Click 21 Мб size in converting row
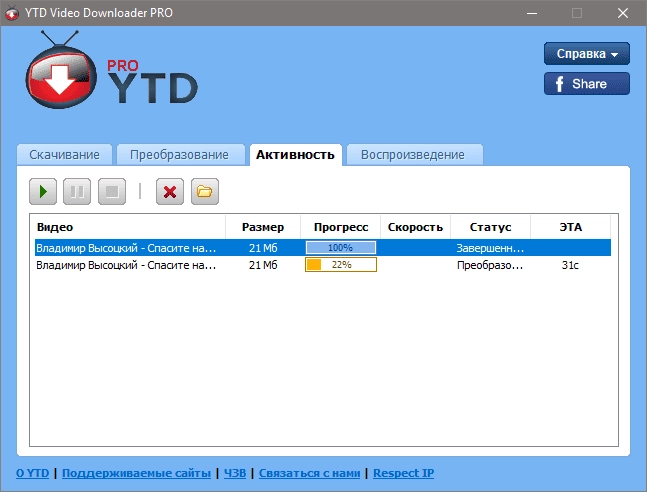The width and height of the screenshot is (647, 492). [x=263, y=265]
